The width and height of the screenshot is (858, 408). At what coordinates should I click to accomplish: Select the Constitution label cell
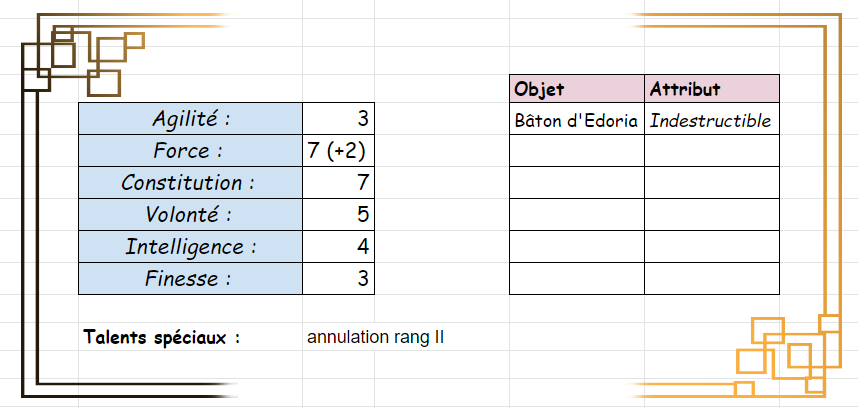tap(190, 183)
